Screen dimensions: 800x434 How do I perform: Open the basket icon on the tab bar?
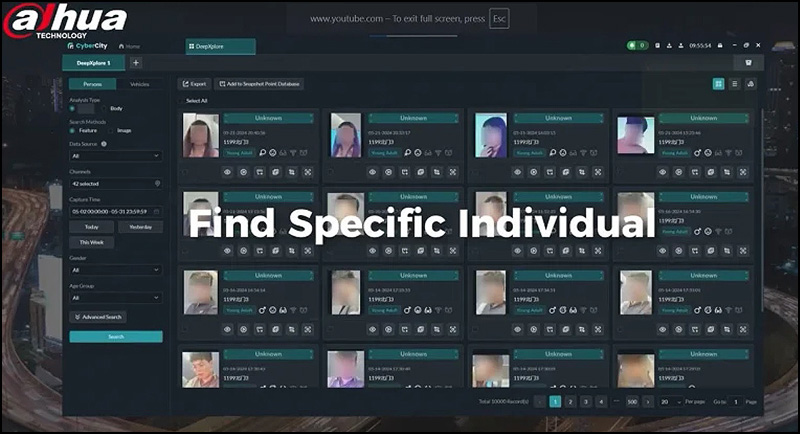(x=748, y=63)
